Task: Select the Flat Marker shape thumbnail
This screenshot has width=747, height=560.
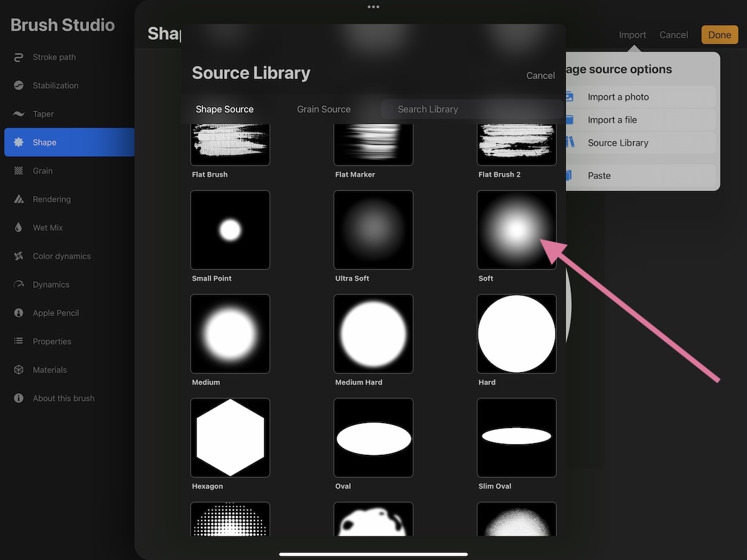Action: pyautogui.click(x=374, y=144)
